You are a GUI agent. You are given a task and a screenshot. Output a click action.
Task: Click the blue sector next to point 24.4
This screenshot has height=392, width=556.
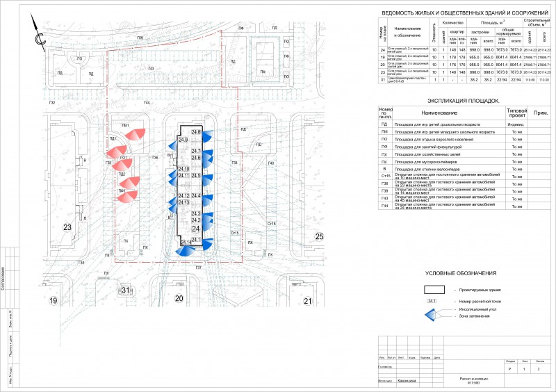(x=207, y=200)
